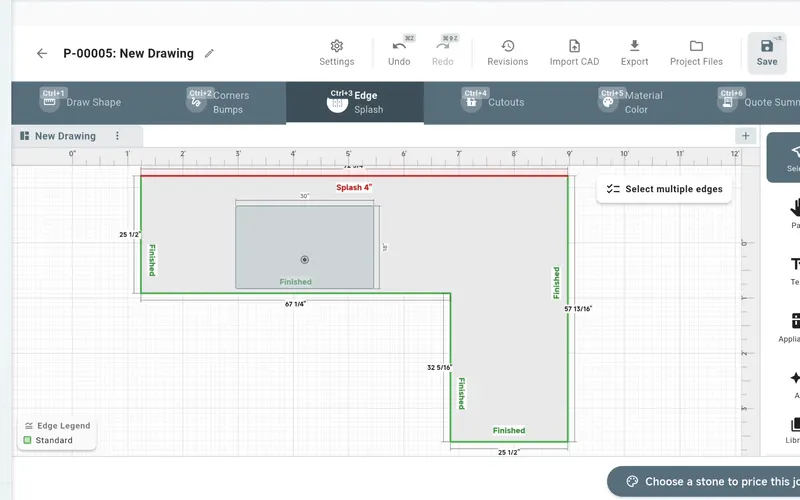The height and width of the screenshot is (500, 800).
Task: Click the sink cutout Finished label
Action: pyautogui.click(x=295, y=282)
